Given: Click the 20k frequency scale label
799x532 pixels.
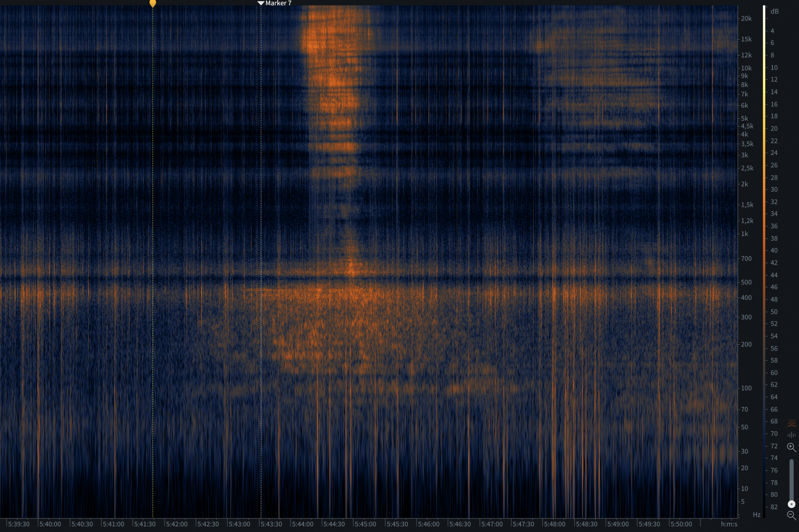Looking at the screenshot, I should (x=746, y=19).
